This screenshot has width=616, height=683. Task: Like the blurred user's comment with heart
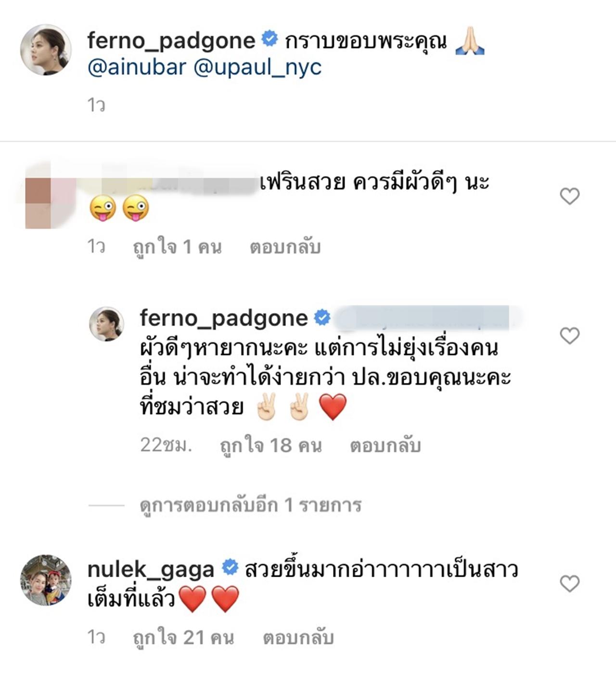pos(569,196)
